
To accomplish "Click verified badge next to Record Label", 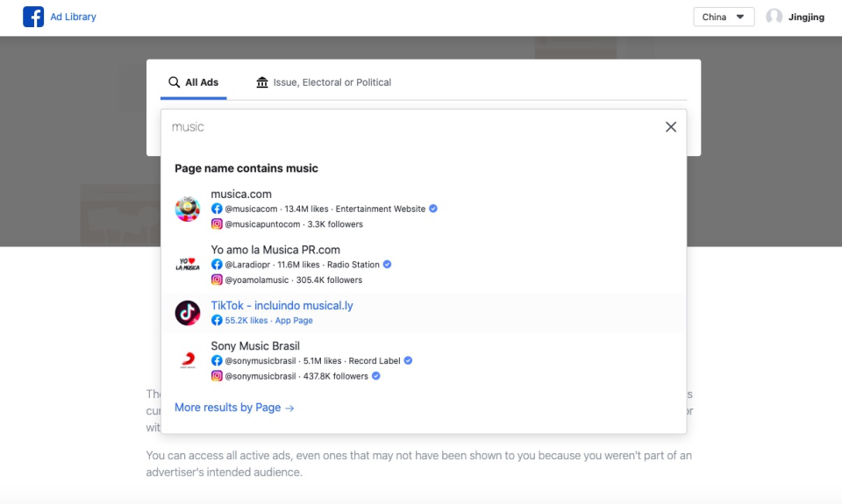I will click(x=408, y=361).
